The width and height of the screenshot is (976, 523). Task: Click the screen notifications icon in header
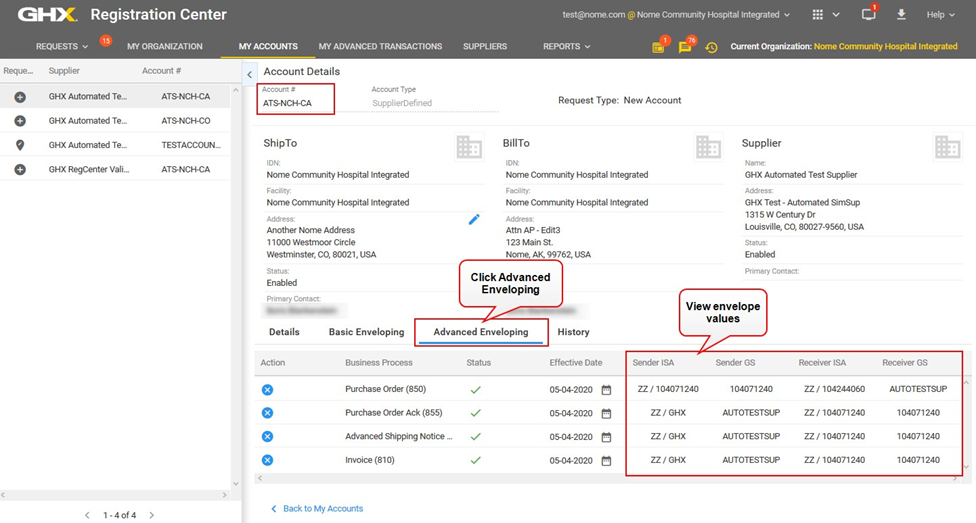(x=867, y=15)
